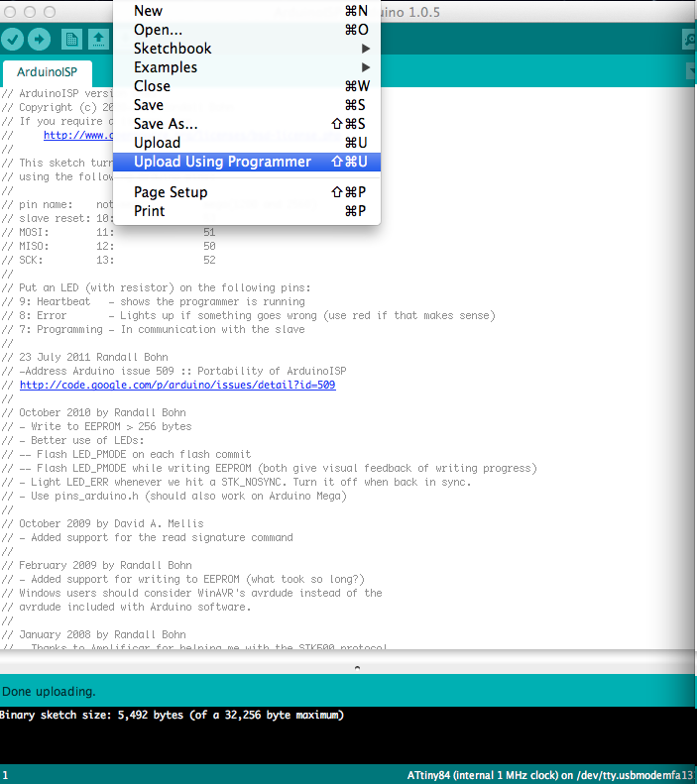Choose New from the File menu
Viewport: 697px width, 784px height.
point(247,11)
